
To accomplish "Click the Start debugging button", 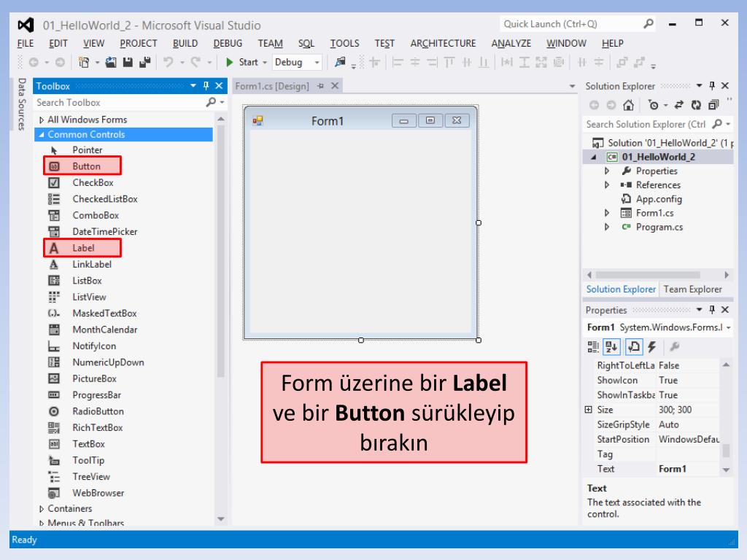I will [243, 62].
